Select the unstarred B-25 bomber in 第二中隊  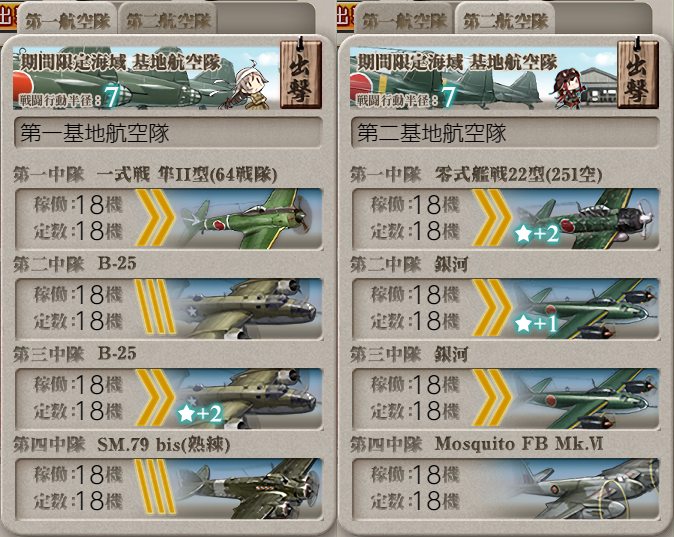pyautogui.click(x=247, y=309)
